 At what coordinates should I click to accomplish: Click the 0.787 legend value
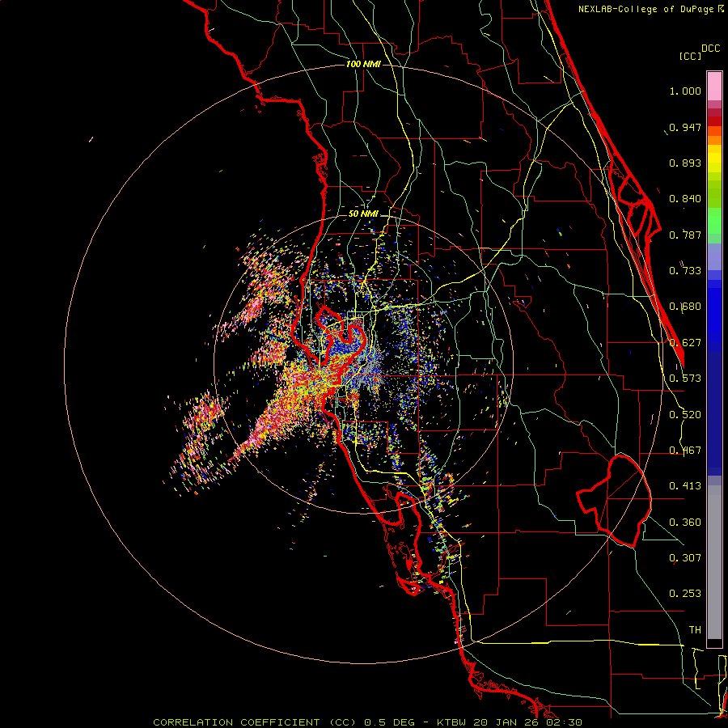click(x=685, y=235)
